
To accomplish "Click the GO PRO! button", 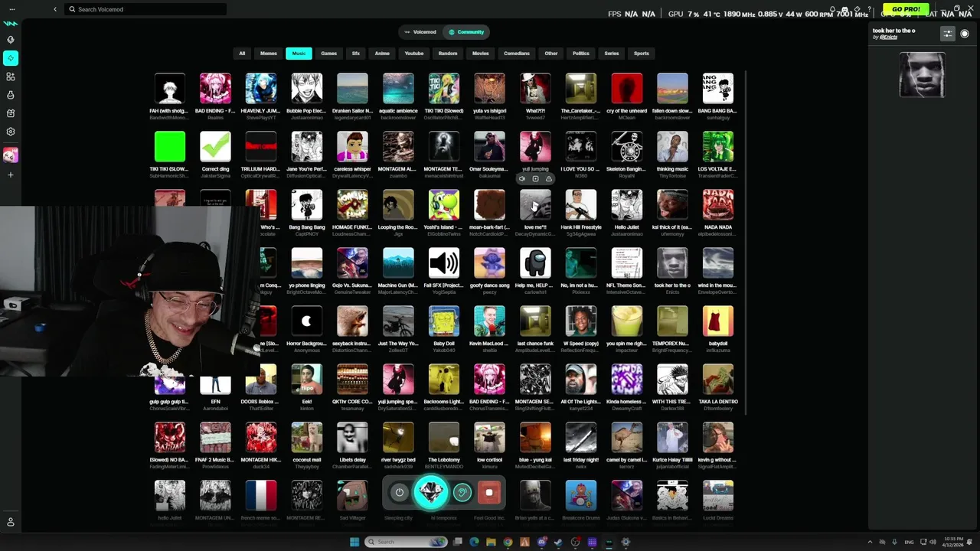I will [906, 9].
